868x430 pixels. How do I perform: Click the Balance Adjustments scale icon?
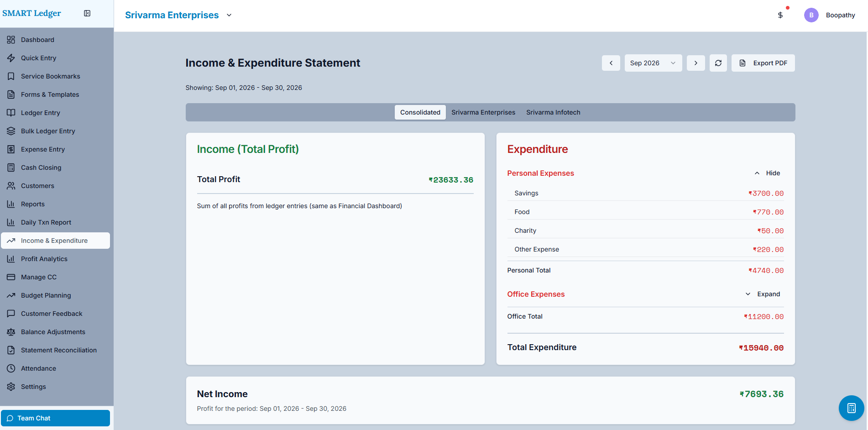[x=11, y=332]
